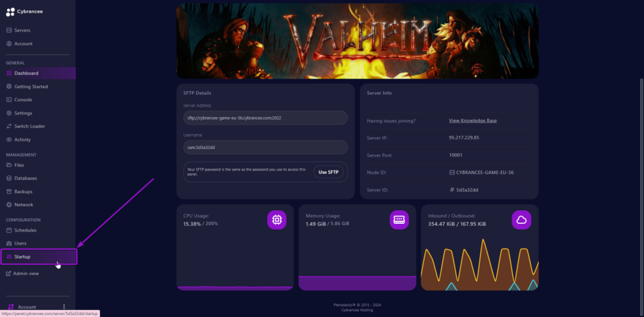Click the CPU Usage 15.38% value
Image resolution: width=644 pixels, height=317 pixels.
coord(192,224)
